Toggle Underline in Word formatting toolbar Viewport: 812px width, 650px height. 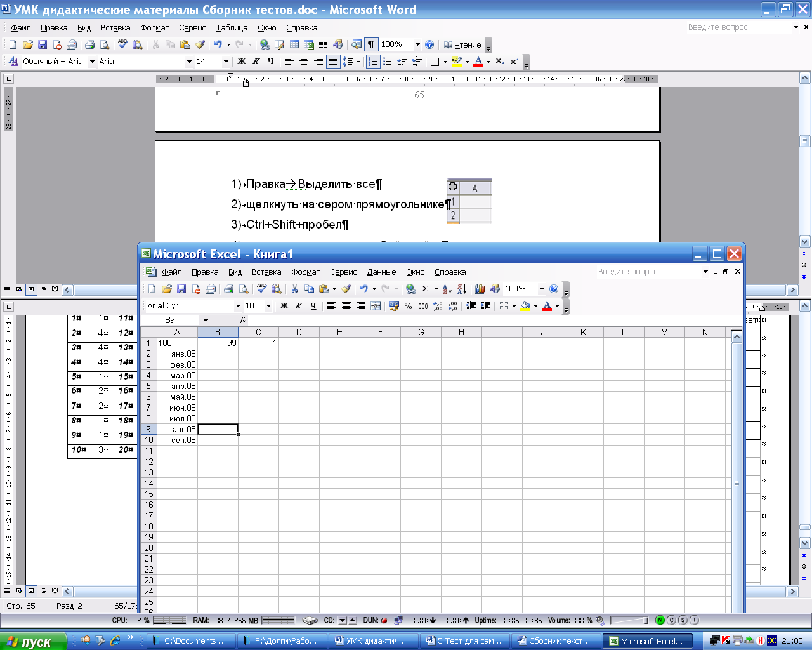[271, 62]
